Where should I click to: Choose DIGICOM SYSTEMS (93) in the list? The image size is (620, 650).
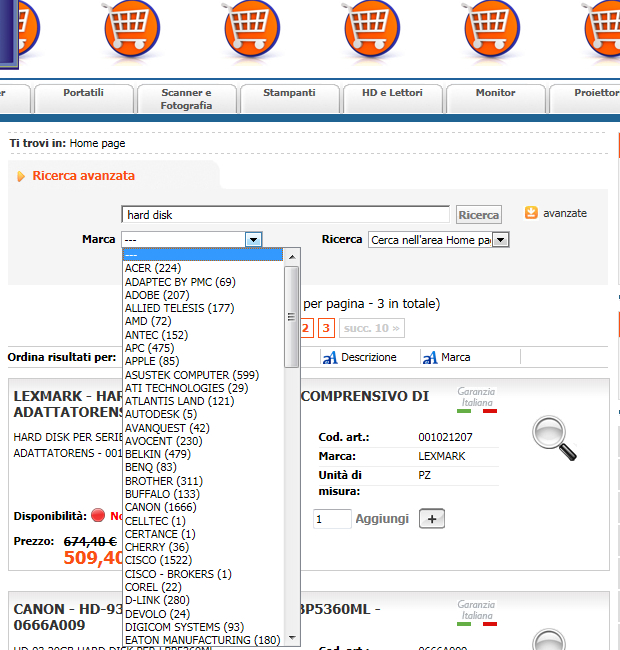click(x=203, y=627)
